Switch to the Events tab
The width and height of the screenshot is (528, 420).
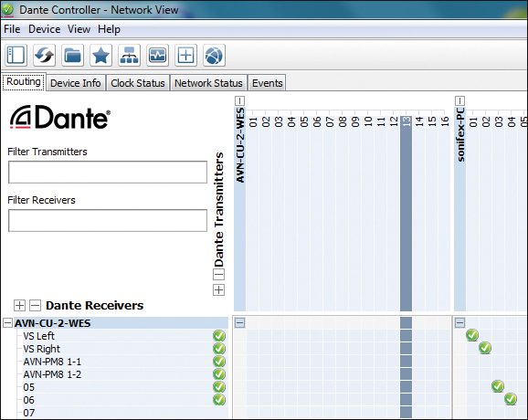tap(268, 83)
